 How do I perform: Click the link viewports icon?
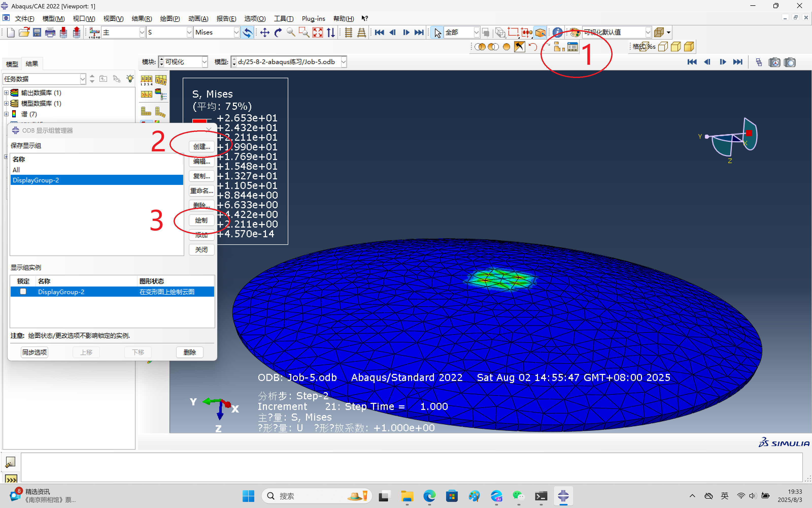click(759, 62)
